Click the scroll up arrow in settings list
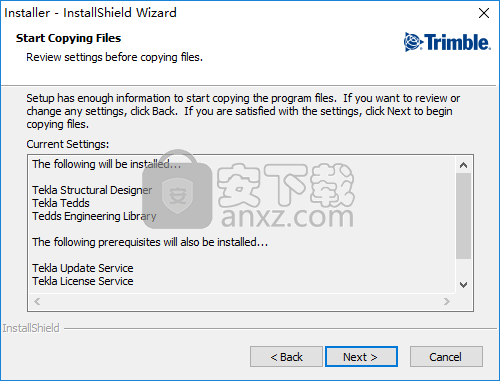The width and height of the screenshot is (500, 381). click(x=463, y=165)
